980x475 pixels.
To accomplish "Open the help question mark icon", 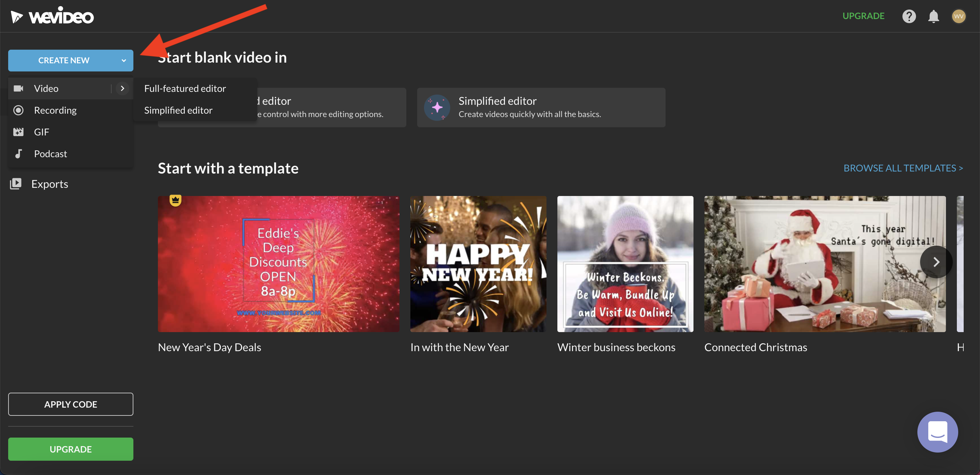I will (909, 16).
